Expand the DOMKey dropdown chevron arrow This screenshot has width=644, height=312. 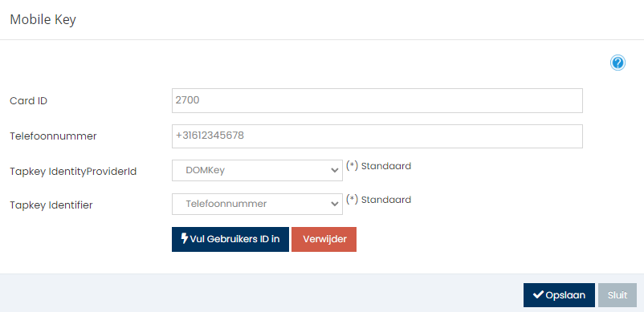point(335,171)
